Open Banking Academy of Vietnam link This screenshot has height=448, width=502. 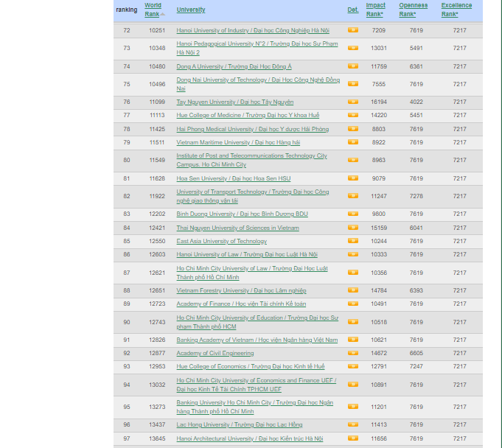pyautogui.click(x=257, y=340)
